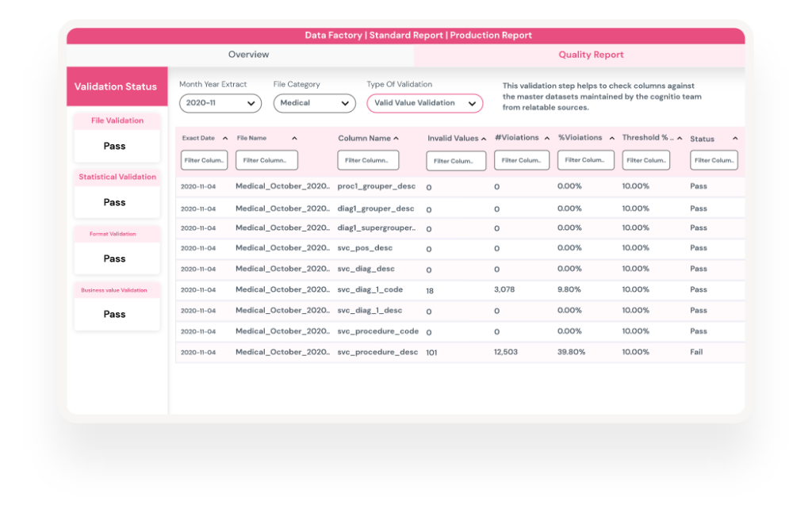Click the svc_procedure_code cell
Image resolution: width=812 pixels, height=520 pixels.
click(x=378, y=331)
